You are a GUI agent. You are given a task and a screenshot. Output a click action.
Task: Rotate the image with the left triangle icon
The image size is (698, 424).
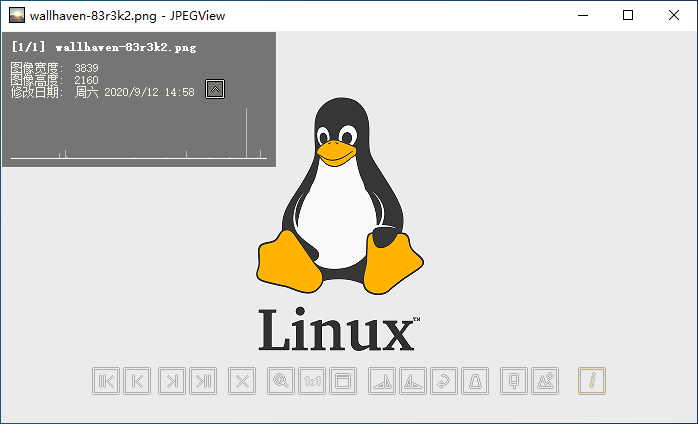pyautogui.click(x=382, y=381)
